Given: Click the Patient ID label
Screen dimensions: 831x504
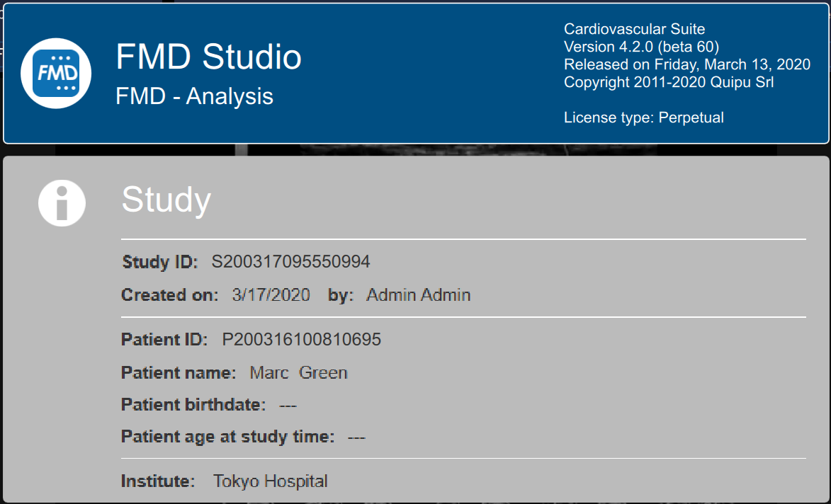Looking at the screenshot, I should point(164,340).
